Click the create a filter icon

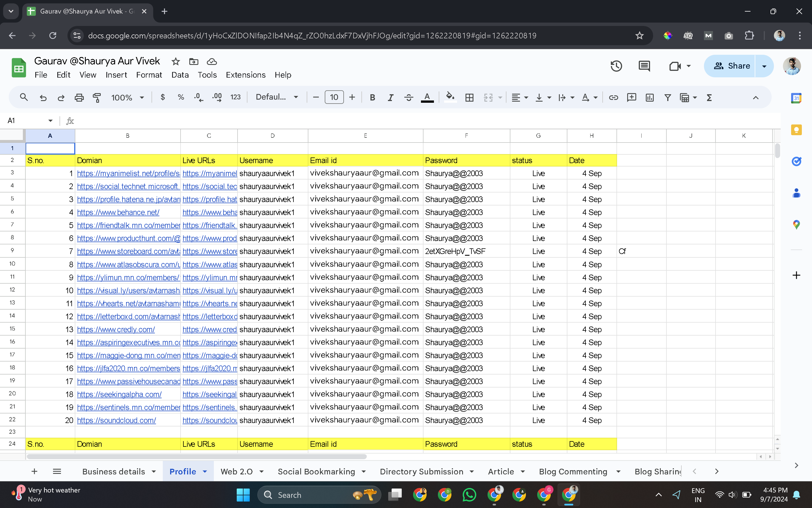click(x=668, y=97)
